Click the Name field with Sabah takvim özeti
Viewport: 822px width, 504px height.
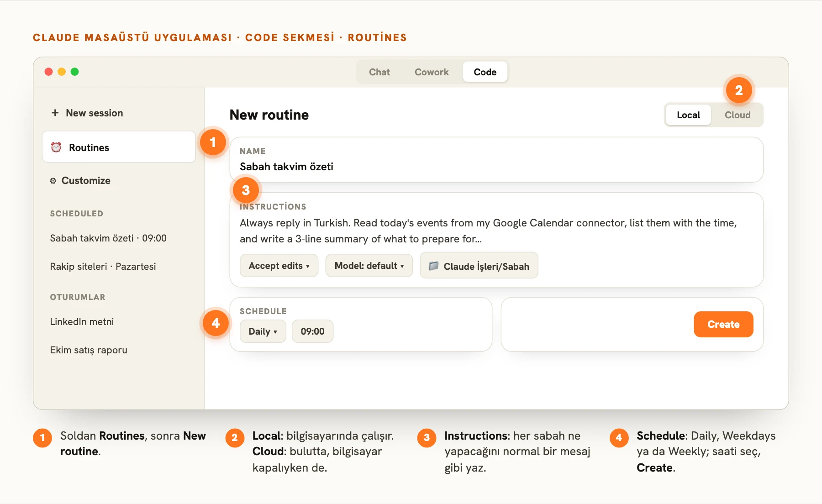[496, 160]
